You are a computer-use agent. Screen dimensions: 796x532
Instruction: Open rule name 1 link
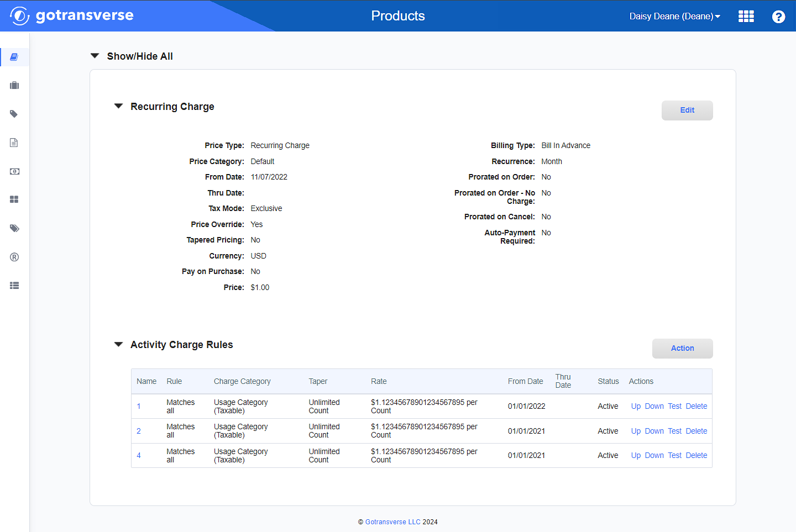pyautogui.click(x=139, y=406)
